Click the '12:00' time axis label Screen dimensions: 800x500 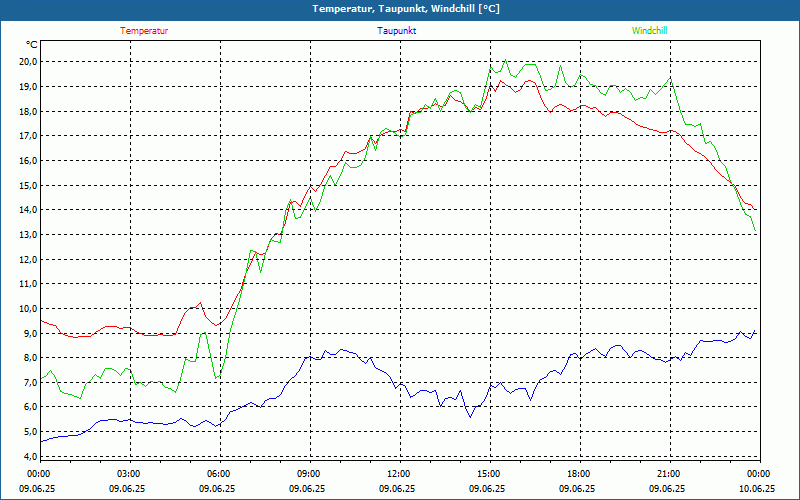click(x=400, y=474)
